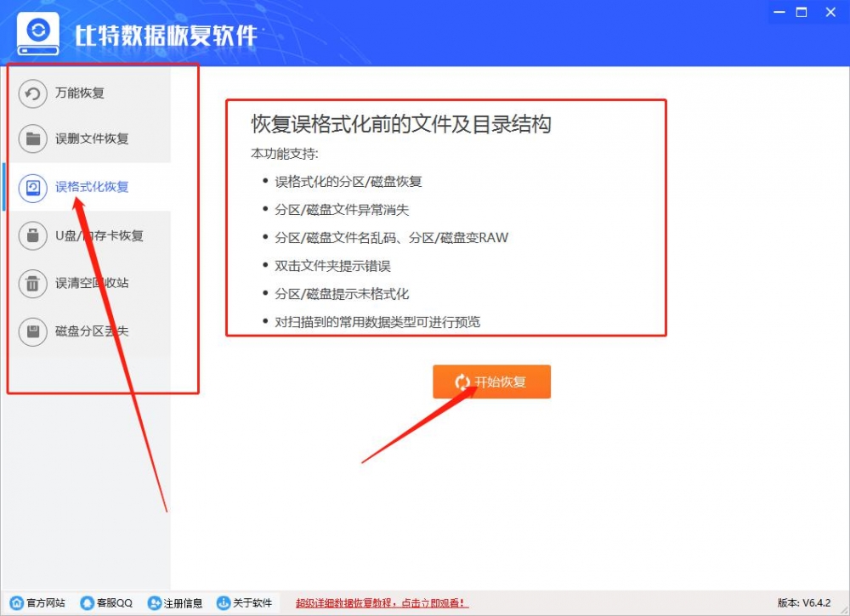The height and width of the screenshot is (616, 850).
Task: Contact support via 客服QQ
Action: [x=106, y=602]
